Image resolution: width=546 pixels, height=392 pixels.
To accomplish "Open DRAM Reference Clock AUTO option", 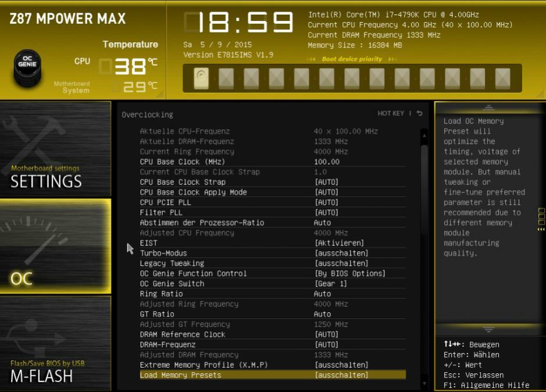I will click(x=327, y=334).
